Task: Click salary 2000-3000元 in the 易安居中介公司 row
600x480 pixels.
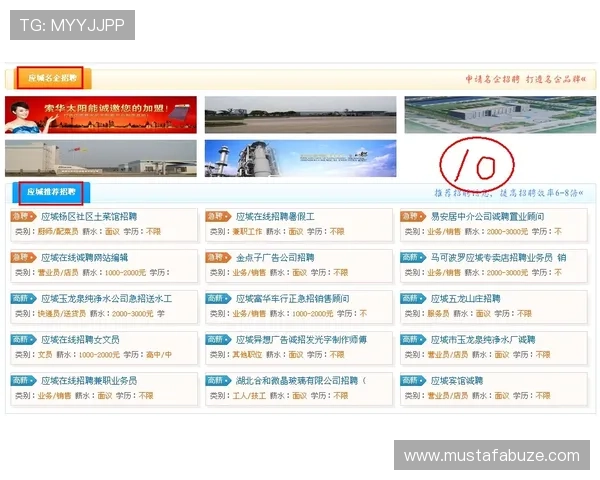Action: pos(507,232)
